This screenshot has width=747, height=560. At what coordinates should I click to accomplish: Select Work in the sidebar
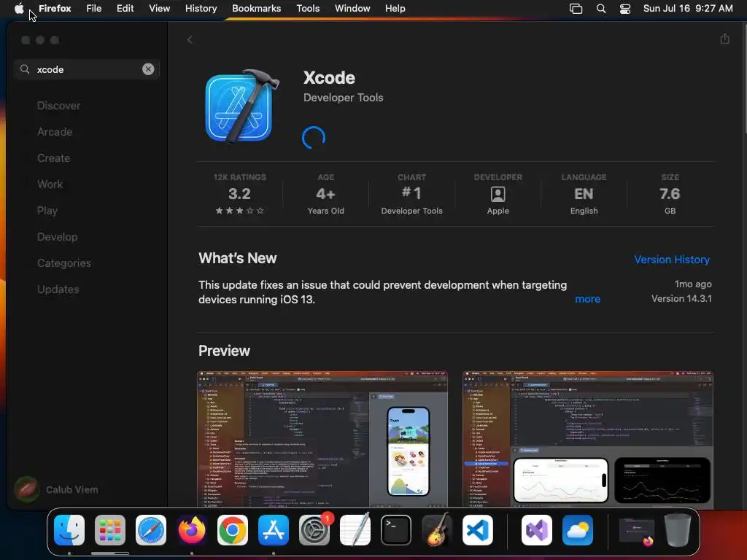(50, 184)
